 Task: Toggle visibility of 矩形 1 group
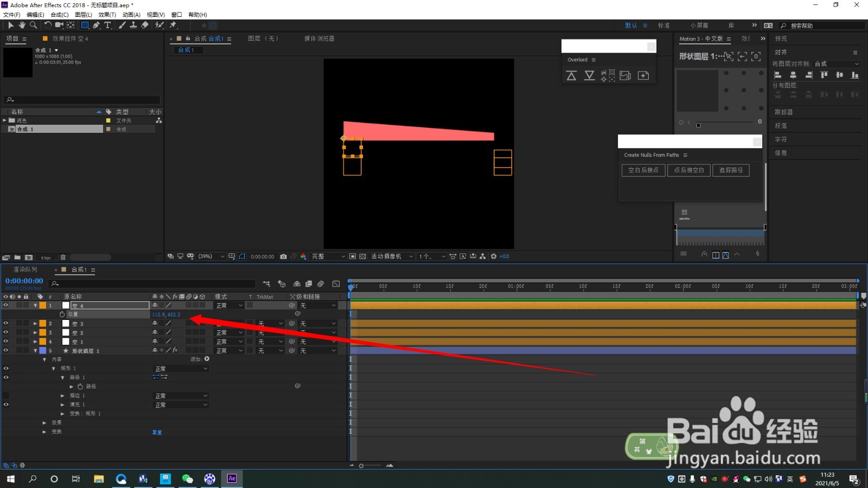pos(6,369)
